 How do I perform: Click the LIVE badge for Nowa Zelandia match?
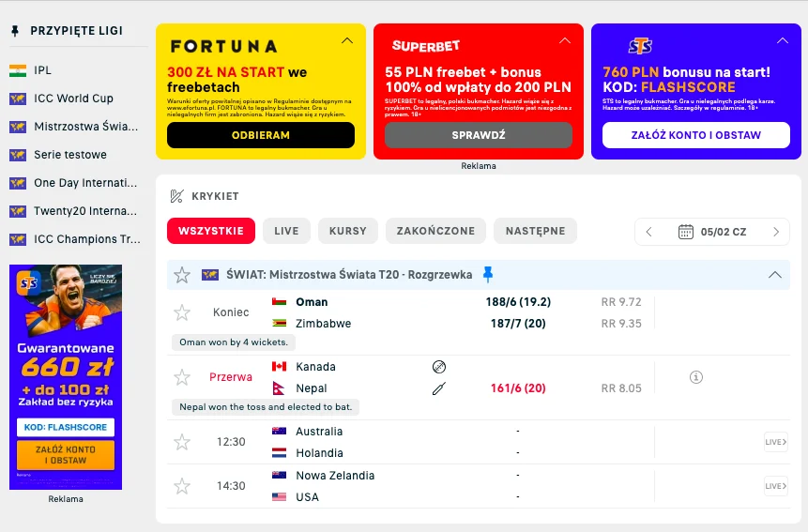tap(775, 486)
